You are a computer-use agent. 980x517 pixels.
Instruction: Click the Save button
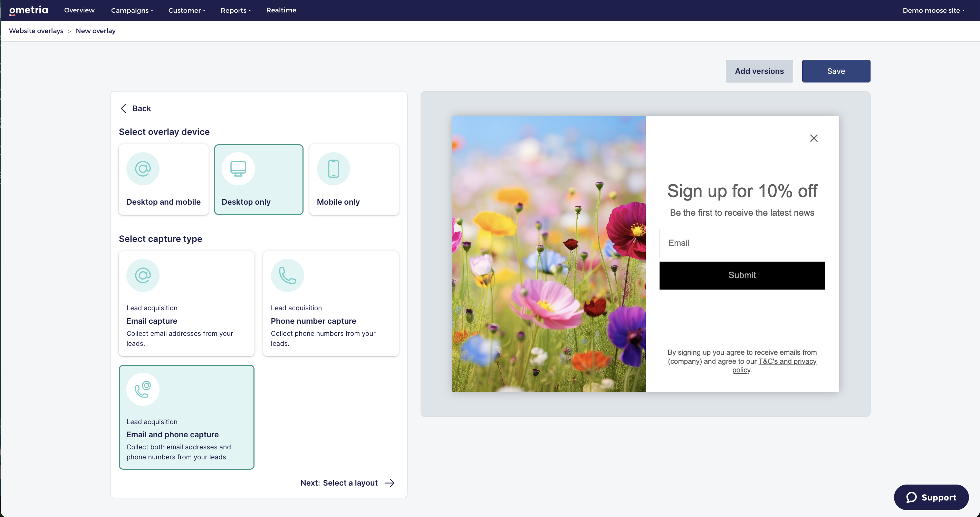pos(836,71)
